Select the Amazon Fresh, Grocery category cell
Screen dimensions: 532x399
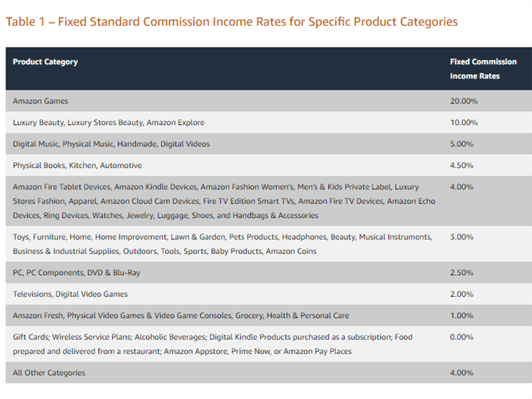point(181,315)
